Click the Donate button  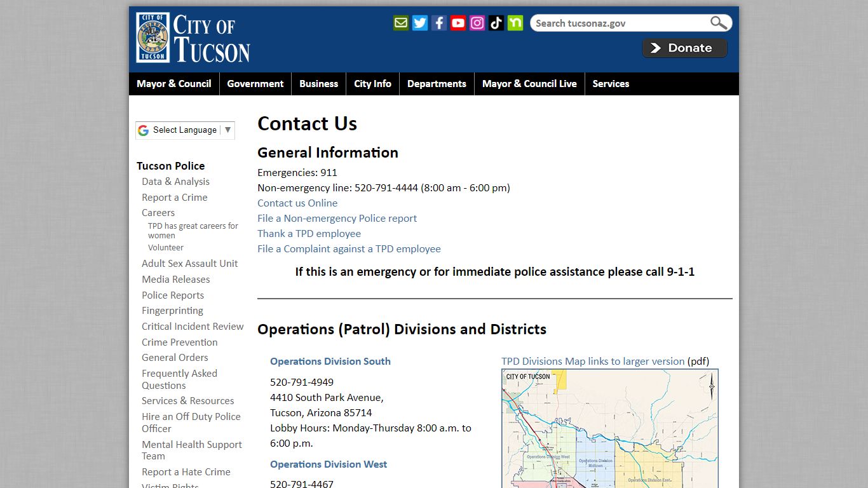coord(685,48)
